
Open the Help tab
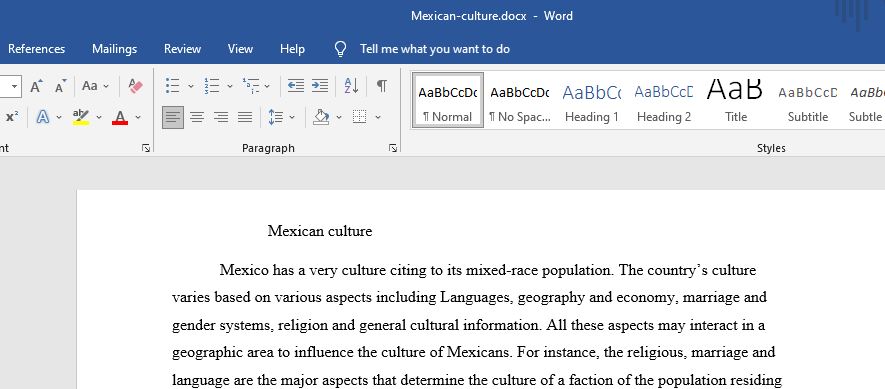pos(292,49)
